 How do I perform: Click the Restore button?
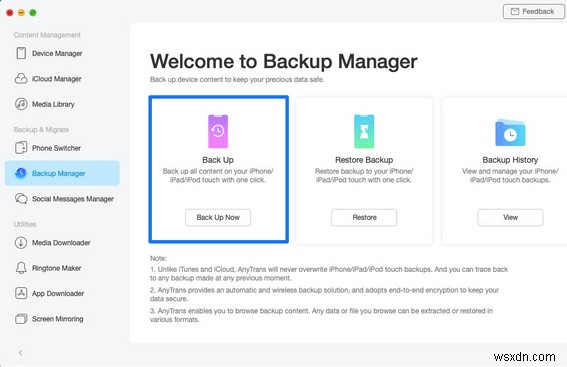(364, 217)
